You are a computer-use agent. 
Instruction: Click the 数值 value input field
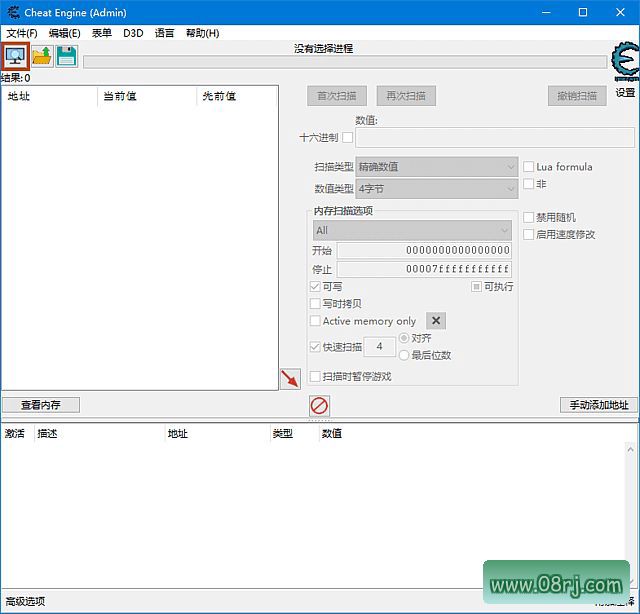coord(495,138)
